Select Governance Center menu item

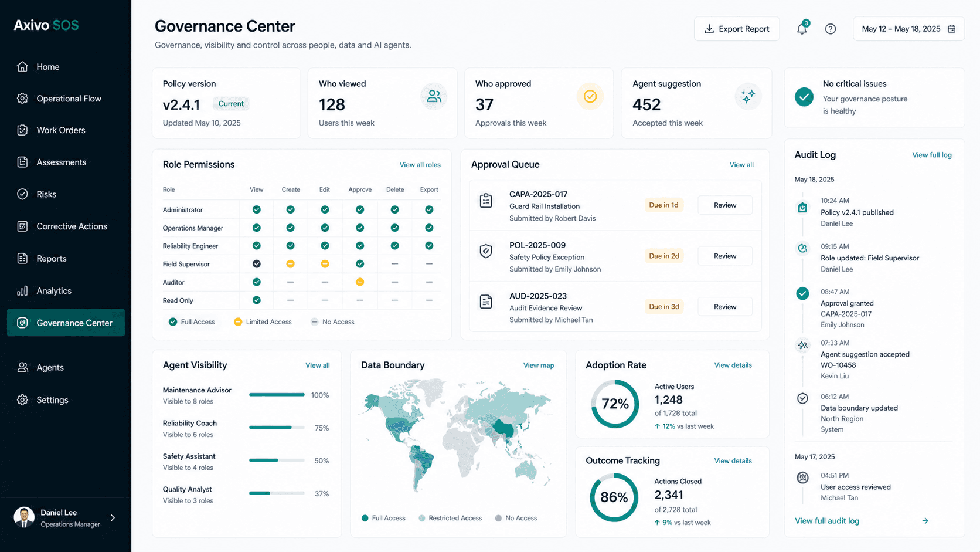coord(66,323)
